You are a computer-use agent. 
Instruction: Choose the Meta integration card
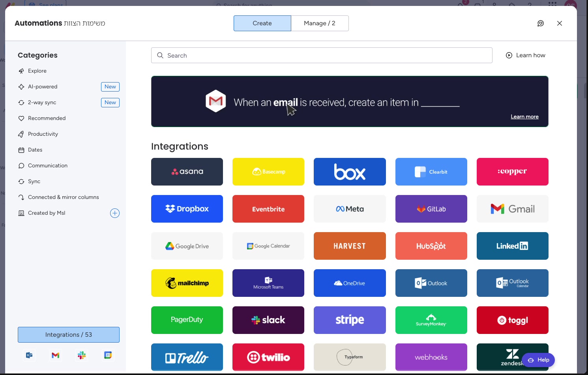pos(350,209)
